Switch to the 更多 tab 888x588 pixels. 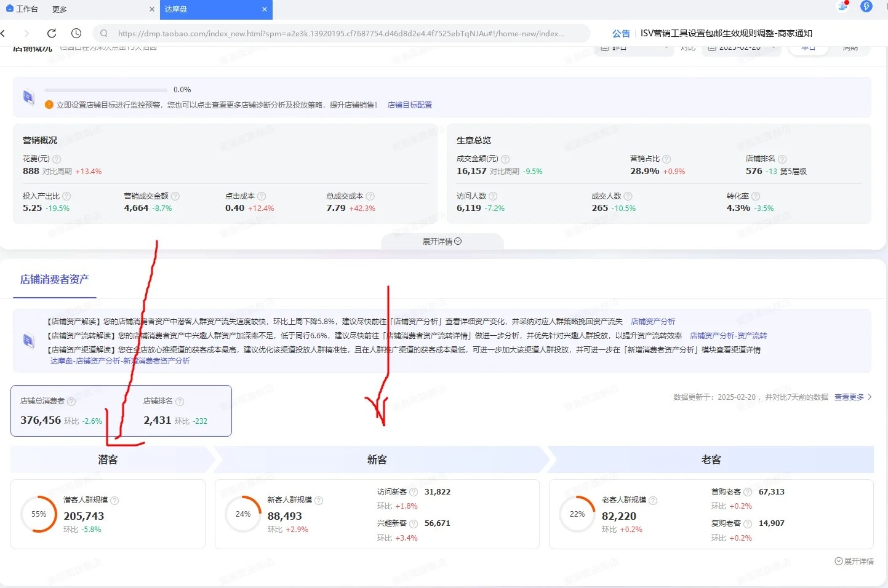point(60,9)
